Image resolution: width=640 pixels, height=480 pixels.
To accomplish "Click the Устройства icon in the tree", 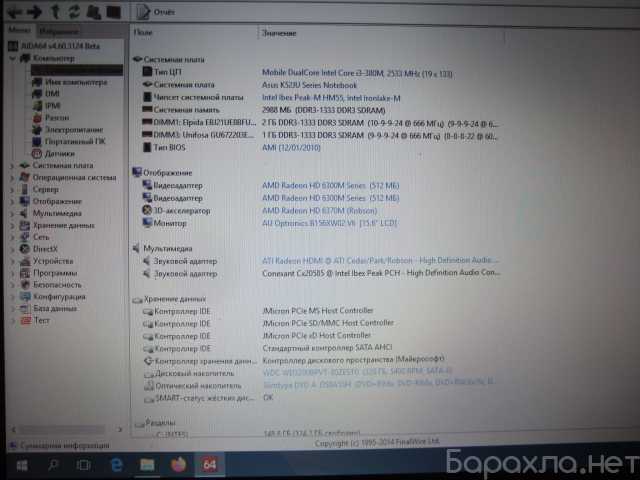I will click(25, 261).
